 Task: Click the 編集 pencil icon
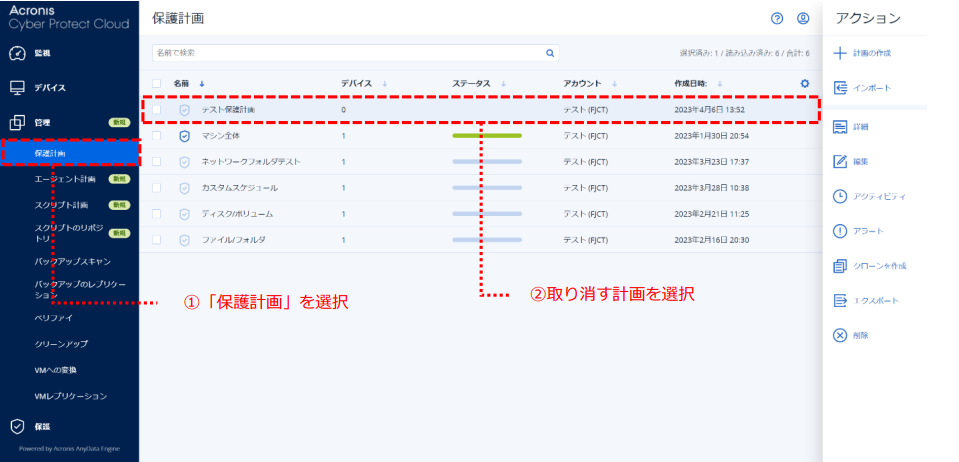[x=840, y=161]
